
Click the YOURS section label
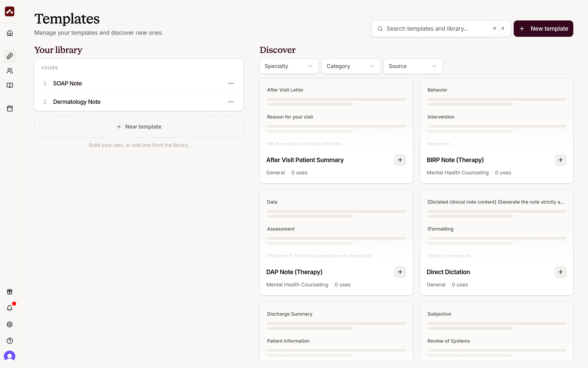pyautogui.click(x=49, y=68)
